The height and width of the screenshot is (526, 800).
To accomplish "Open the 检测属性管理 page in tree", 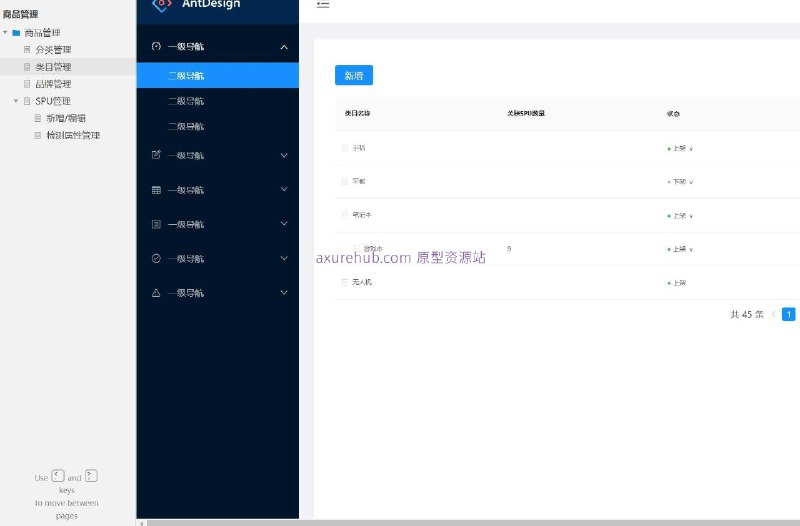I will point(73,135).
